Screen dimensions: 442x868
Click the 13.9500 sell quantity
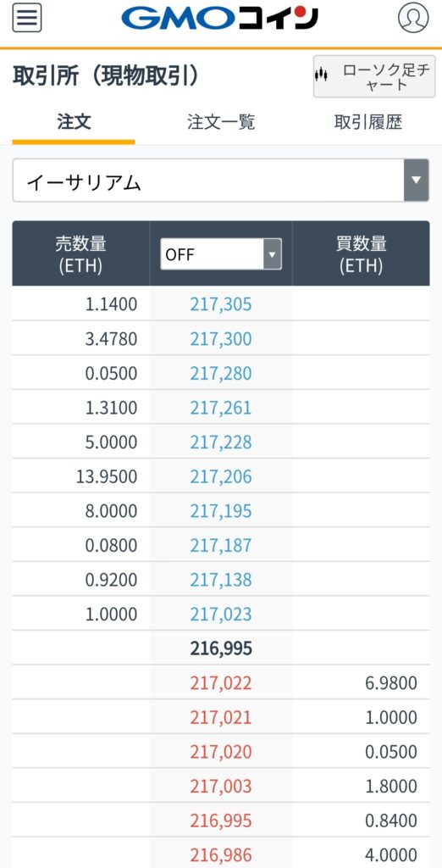[x=107, y=476]
